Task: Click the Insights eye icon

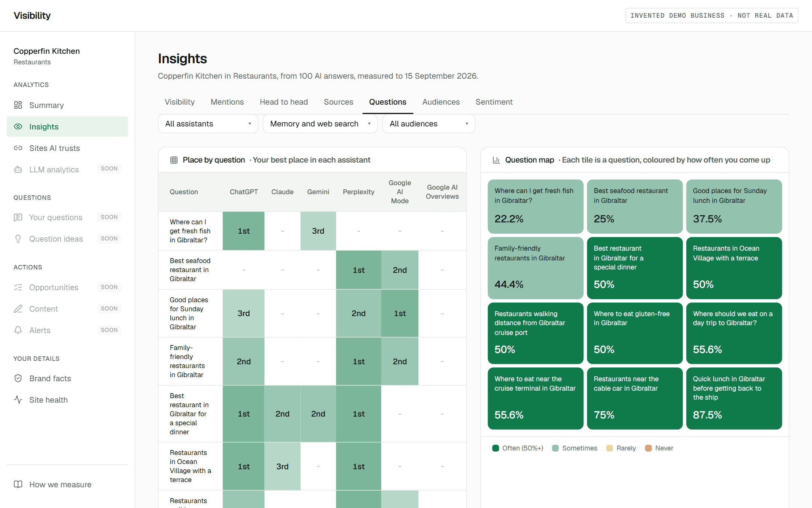Action: (18, 126)
